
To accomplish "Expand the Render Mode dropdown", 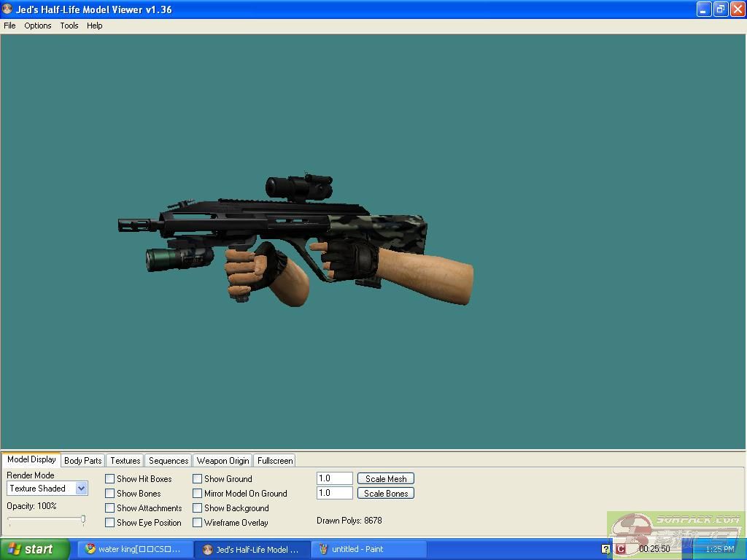I will [81, 489].
